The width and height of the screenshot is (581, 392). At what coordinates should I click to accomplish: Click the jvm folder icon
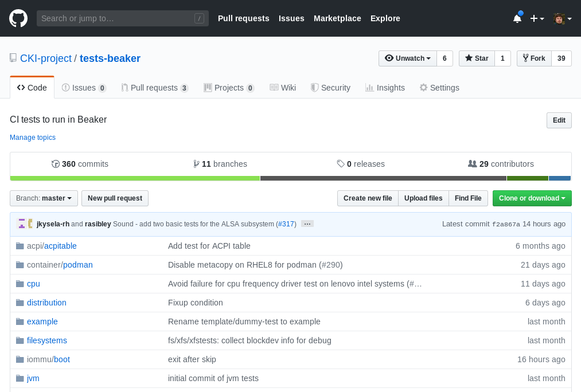point(20,378)
